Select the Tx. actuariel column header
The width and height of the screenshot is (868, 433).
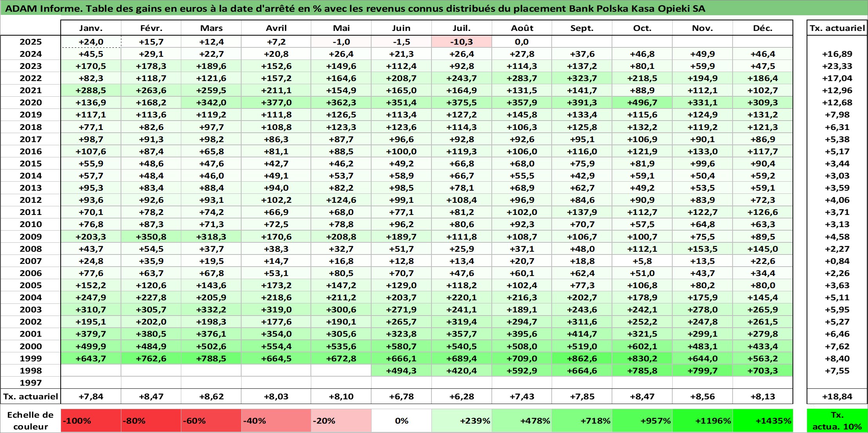[x=837, y=28]
